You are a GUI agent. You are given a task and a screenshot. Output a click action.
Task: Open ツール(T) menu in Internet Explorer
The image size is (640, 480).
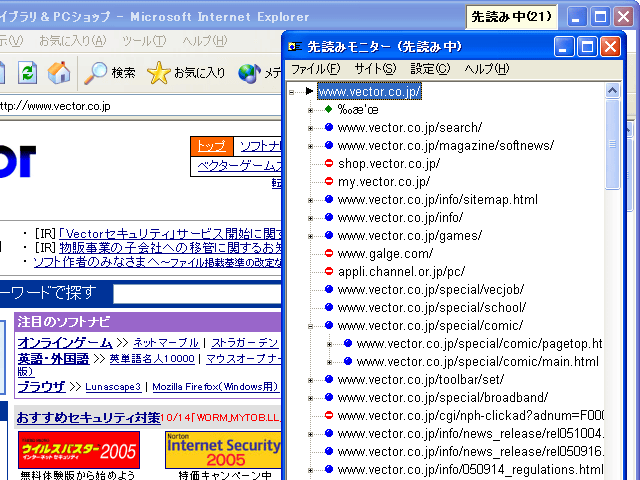[x=144, y=41]
